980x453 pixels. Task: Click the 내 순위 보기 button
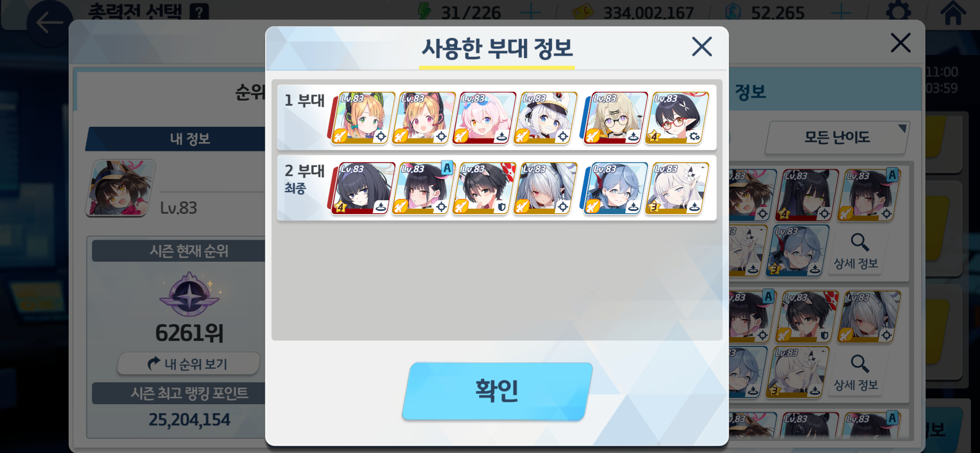[188, 363]
